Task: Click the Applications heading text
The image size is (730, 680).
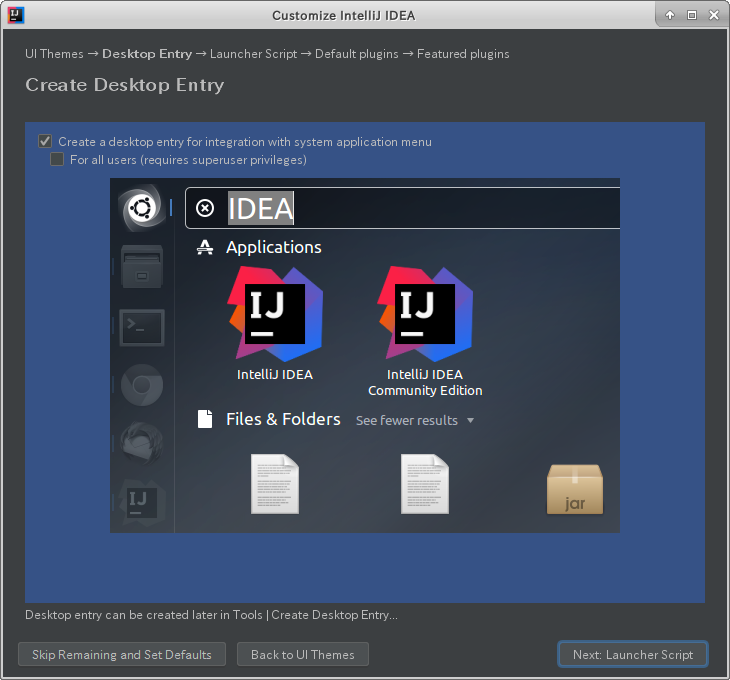Action: tap(274, 247)
